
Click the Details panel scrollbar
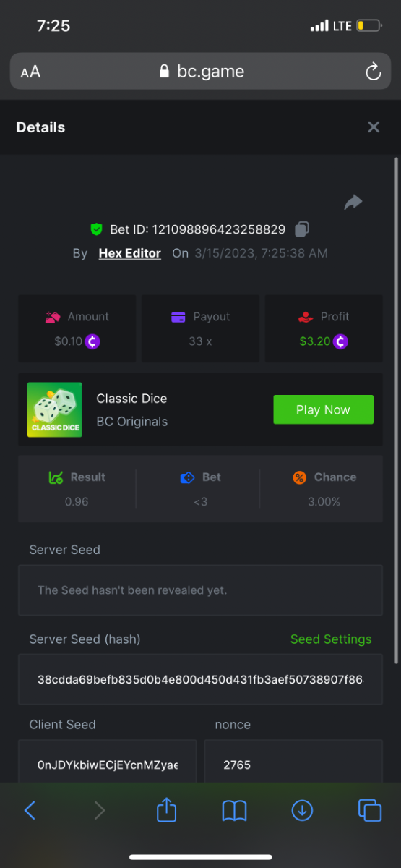pos(396,410)
